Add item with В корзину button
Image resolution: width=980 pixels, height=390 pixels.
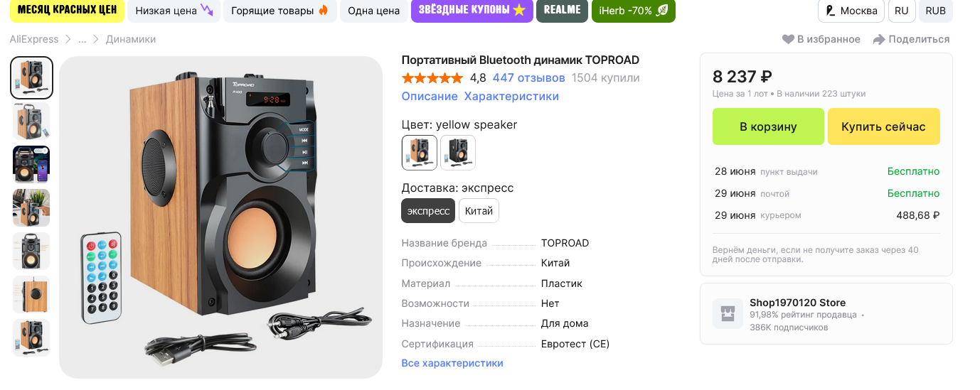click(x=768, y=126)
